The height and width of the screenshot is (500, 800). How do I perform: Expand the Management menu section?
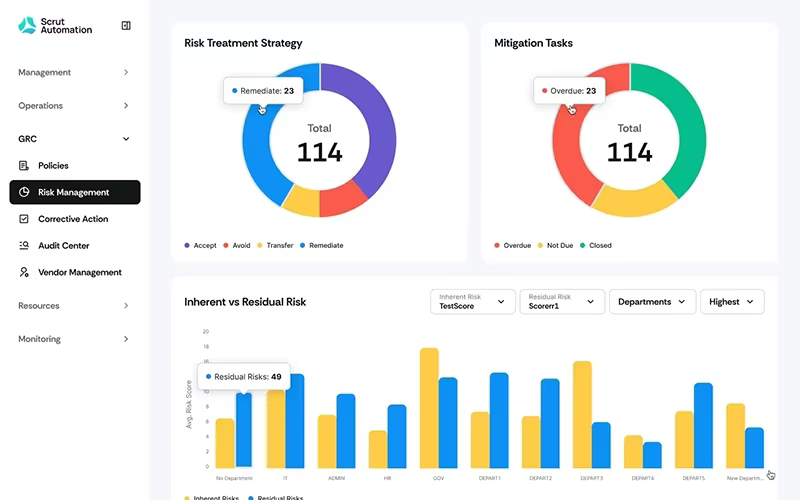pos(74,72)
